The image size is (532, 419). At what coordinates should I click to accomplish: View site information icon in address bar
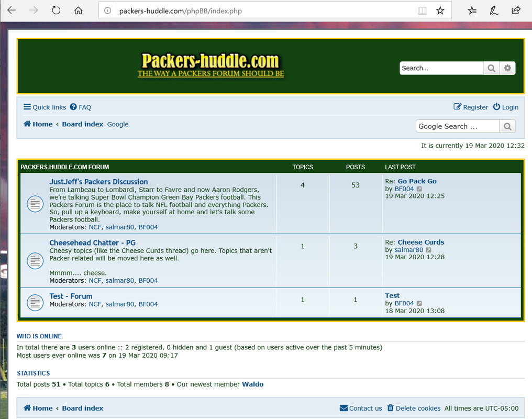[107, 11]
